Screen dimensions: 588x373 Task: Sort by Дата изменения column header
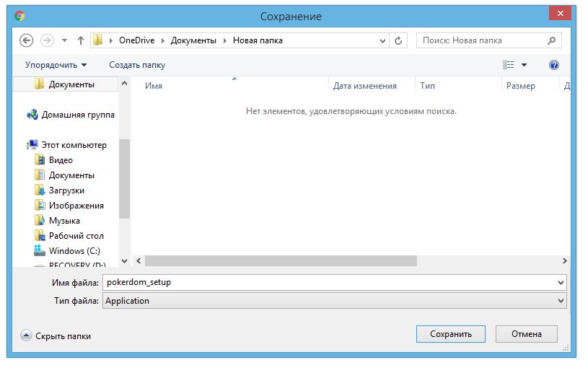tap(364, 86)
